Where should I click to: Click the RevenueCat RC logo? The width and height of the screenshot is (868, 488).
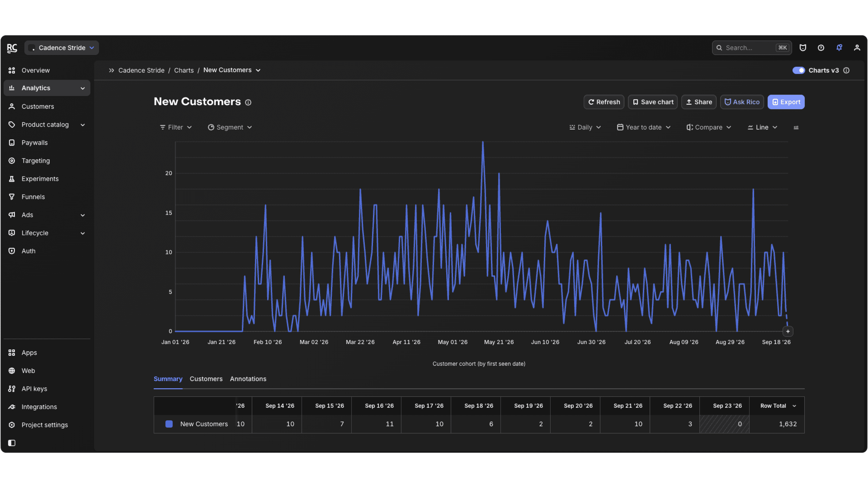tap(12, 48)
